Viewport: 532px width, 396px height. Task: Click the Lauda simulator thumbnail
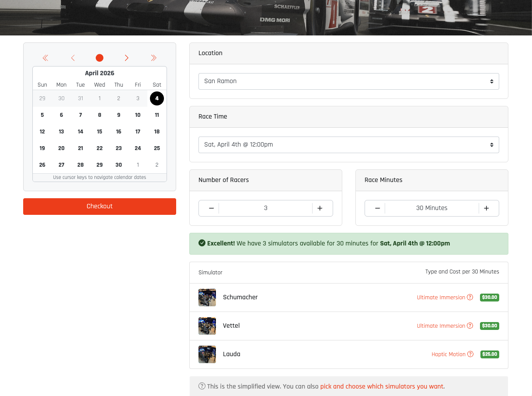coord(207,354)
